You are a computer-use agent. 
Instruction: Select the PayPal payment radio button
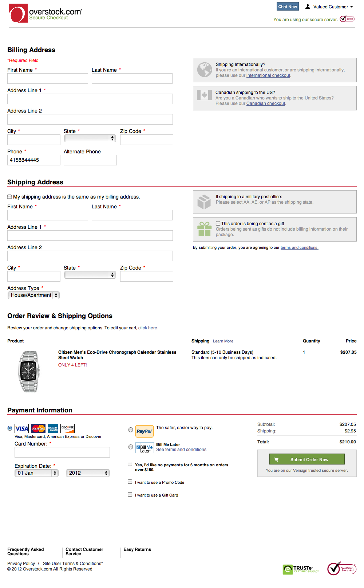pos(130,430)
